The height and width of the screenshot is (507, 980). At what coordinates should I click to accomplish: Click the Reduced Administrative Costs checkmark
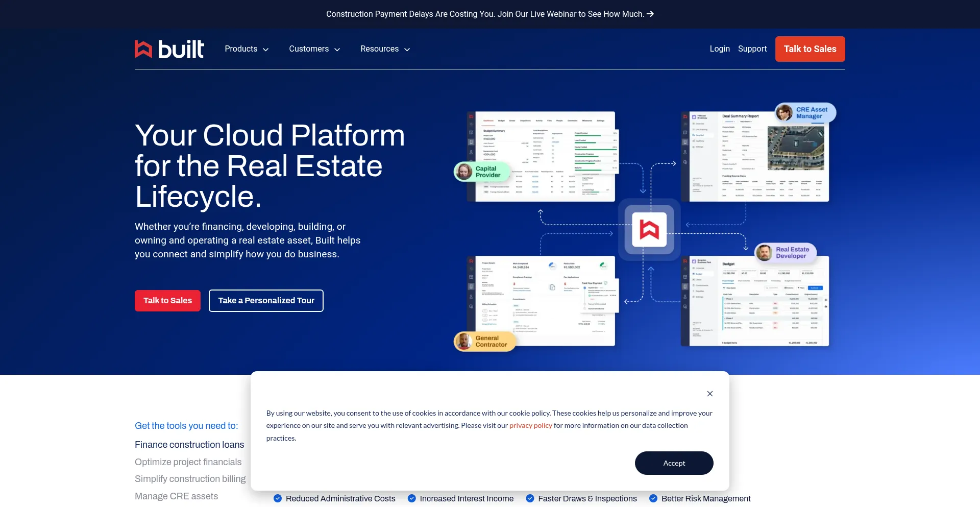278,498
